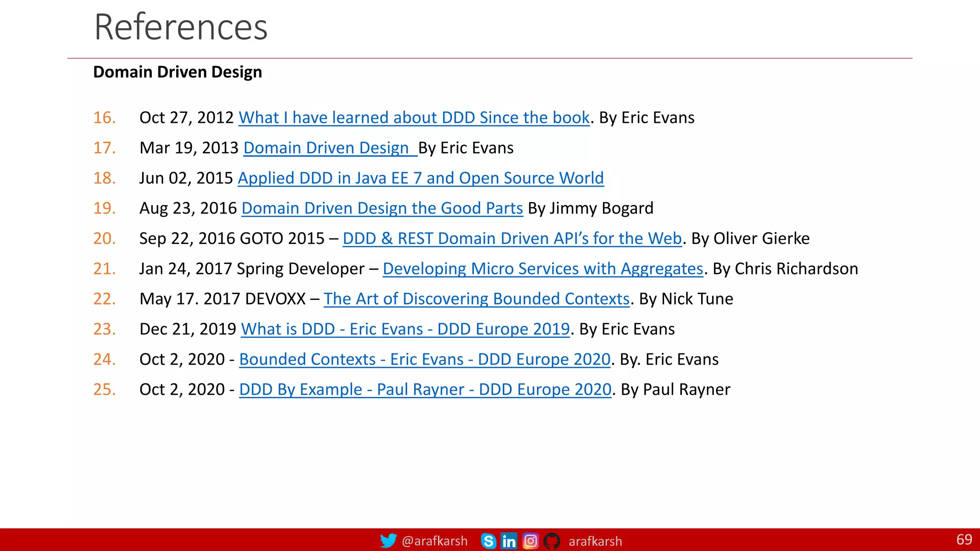Click the LinkedIn icon in footer

tap(509, 541)
